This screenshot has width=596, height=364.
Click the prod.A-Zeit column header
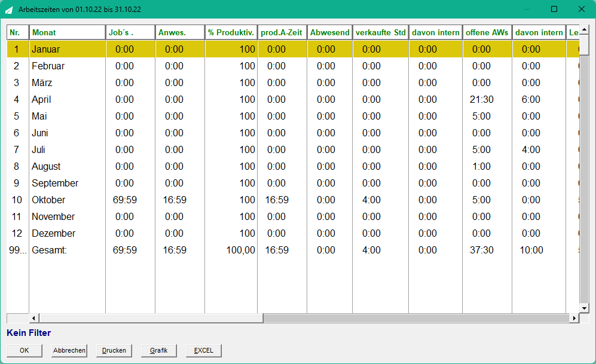[x=282, y=32]
